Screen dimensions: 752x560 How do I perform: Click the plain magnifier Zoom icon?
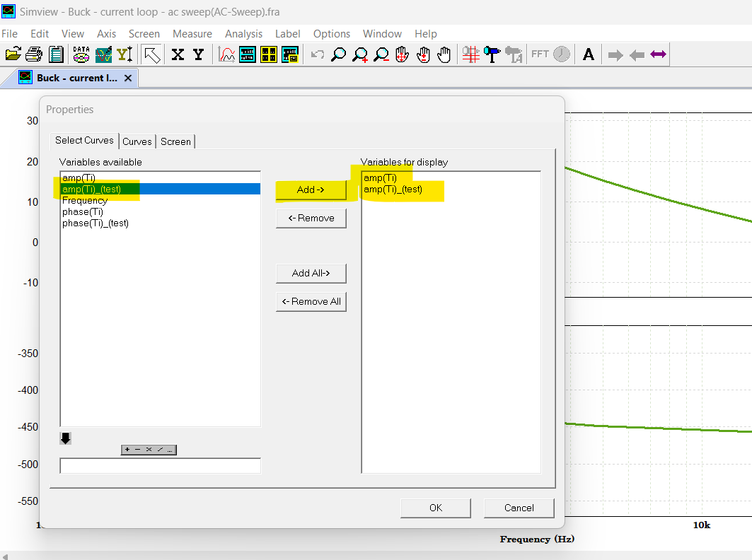339,54
